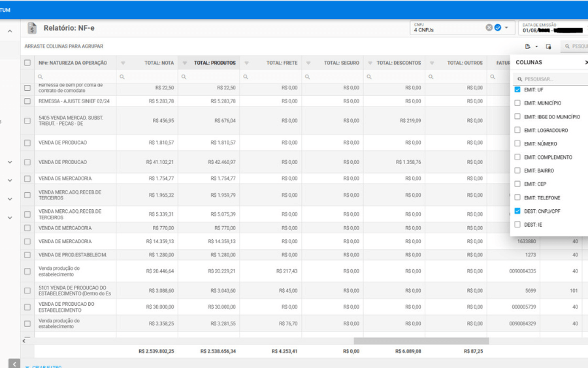Open the filter icon for Total: Descontos column
Screen dimensions: 588x368
click(370, 63)
